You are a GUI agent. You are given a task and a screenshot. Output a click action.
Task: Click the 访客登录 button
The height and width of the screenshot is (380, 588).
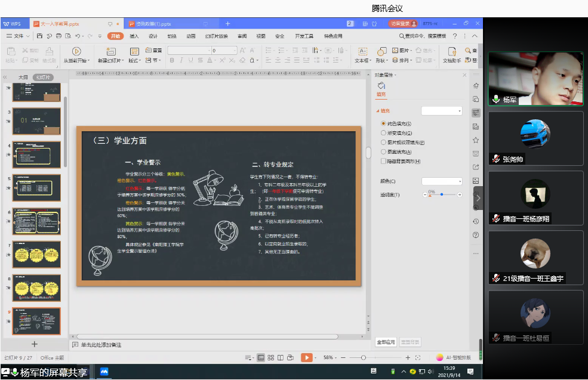pos(402,23)
